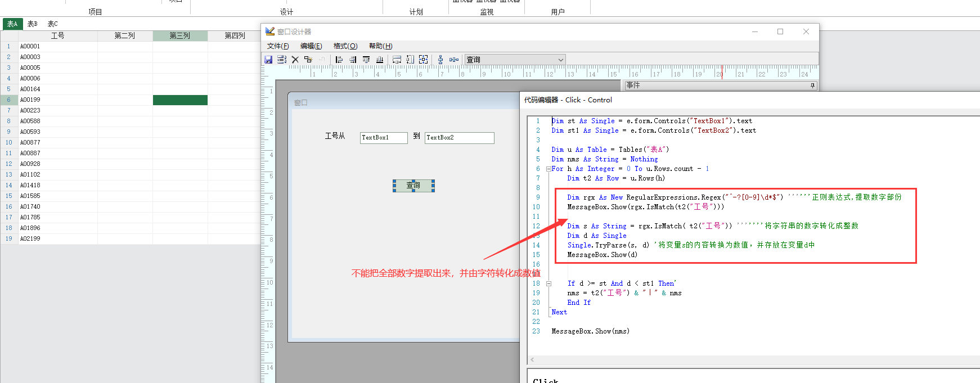
Task: Switch to the 表C tab
Action: tap(53, 24)
